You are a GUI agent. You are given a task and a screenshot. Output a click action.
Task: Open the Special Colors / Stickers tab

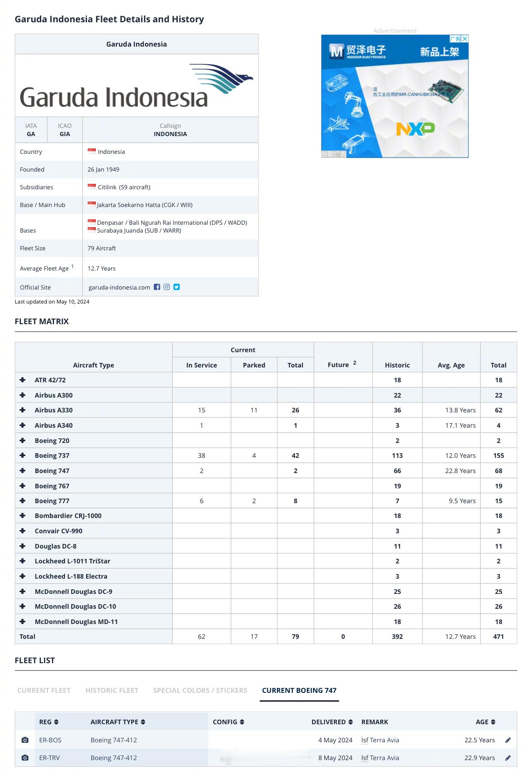[200, 690]
